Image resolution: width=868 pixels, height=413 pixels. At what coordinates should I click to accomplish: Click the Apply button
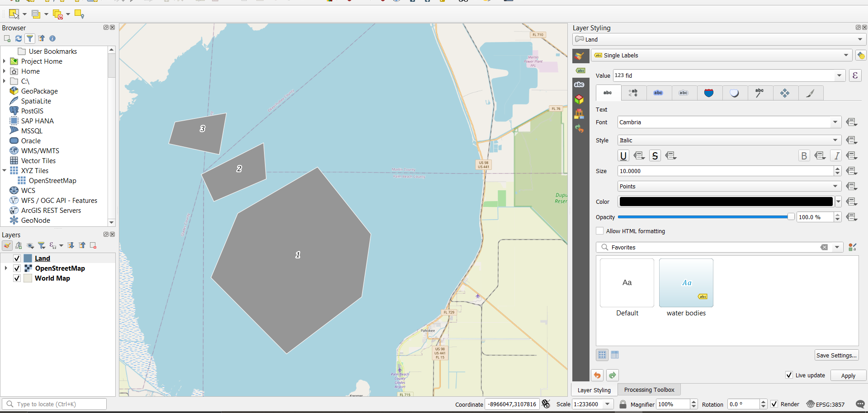click(x=848, y=375)
